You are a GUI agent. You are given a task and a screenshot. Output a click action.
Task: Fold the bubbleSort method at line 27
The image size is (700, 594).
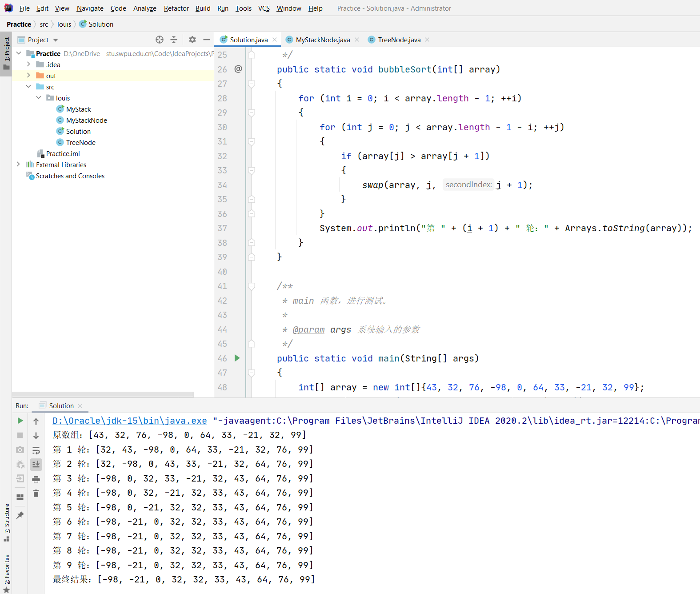pyautogui.click(x=252, y=84)
